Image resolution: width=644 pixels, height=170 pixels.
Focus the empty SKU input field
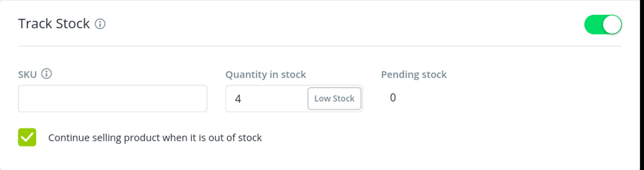113,99
